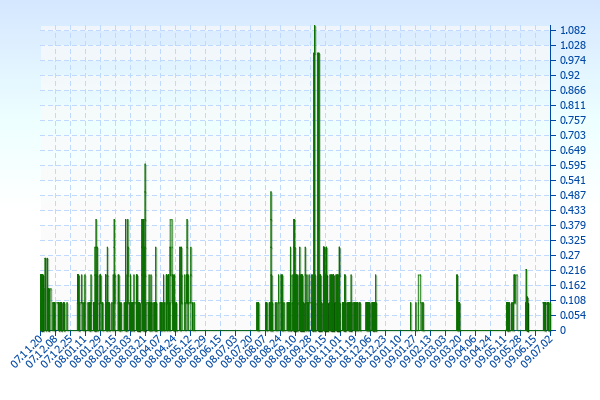Viewport: 600px width, 400px height.
Task: Select the 0.216 y-axis label
Action: 573,270
